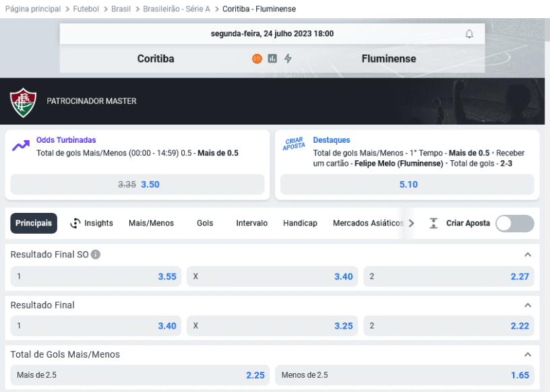Open the Futebol breadcrumb link
Image resolution: width=550 pixels, height=392 pixels.
pyautogui.click(x=86, y=9)
